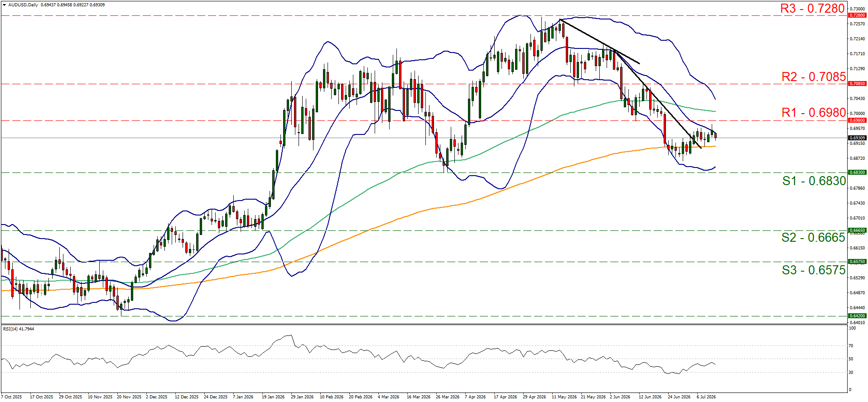Click the 0.72140 price axis value
This screenshot has width=868, height=402.
point(857,39)
